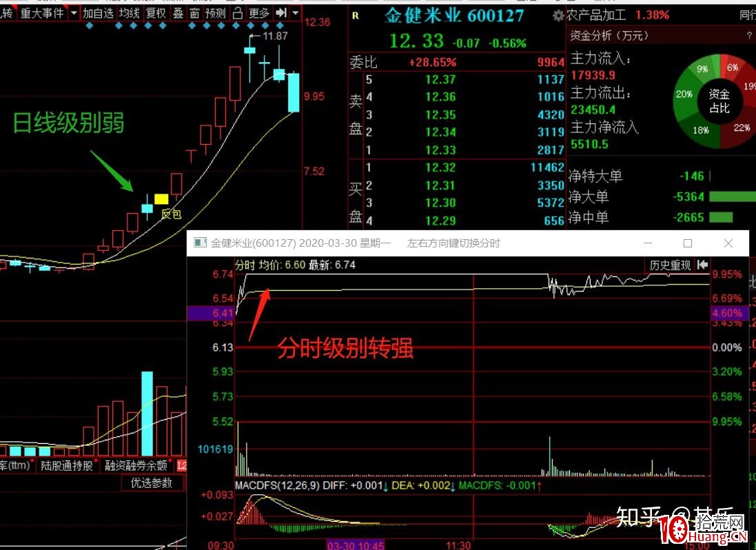Click the skip-back arrow icon beside 历史重现
Viewport: 756px width, 550px height.
click(702, 265)
